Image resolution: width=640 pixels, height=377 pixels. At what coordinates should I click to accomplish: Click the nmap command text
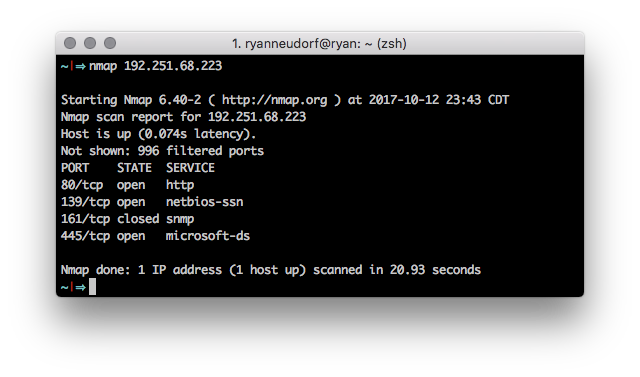click(x=155, y=66)
